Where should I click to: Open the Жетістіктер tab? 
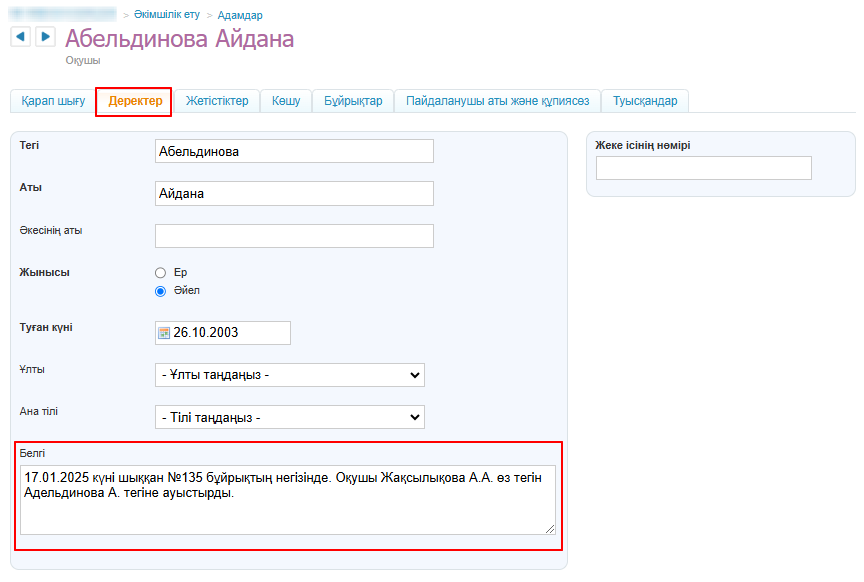(x=217, y=101)
